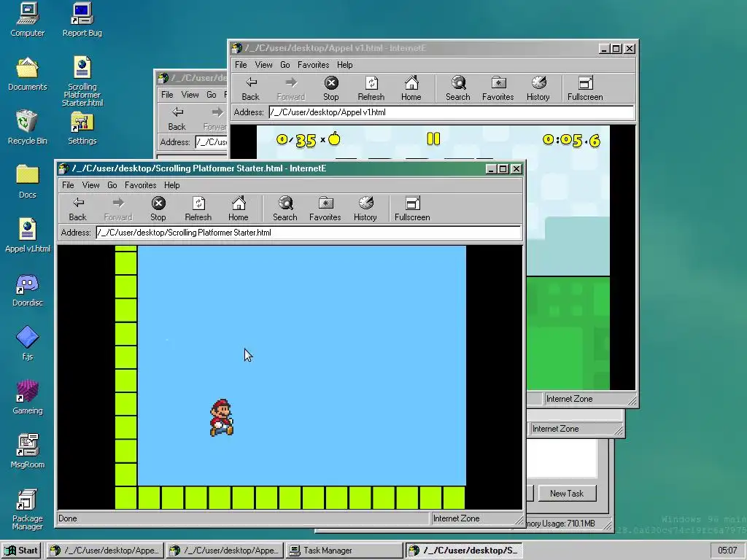Click Back in the Appel v1 window

pyautogui.click(x=251, y=88)
